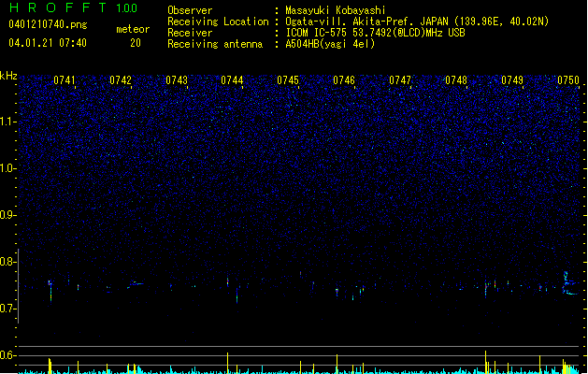Click the meteor label

(x=133, y=29)
